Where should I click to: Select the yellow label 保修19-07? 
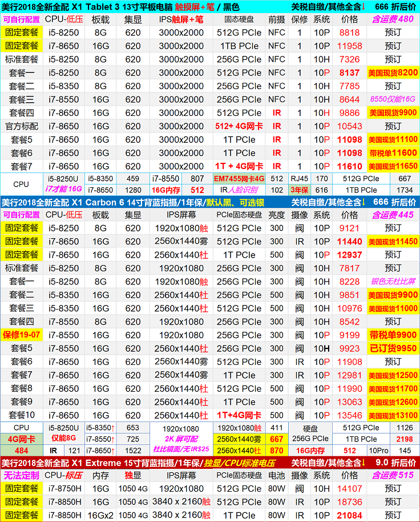pos(22,335)
